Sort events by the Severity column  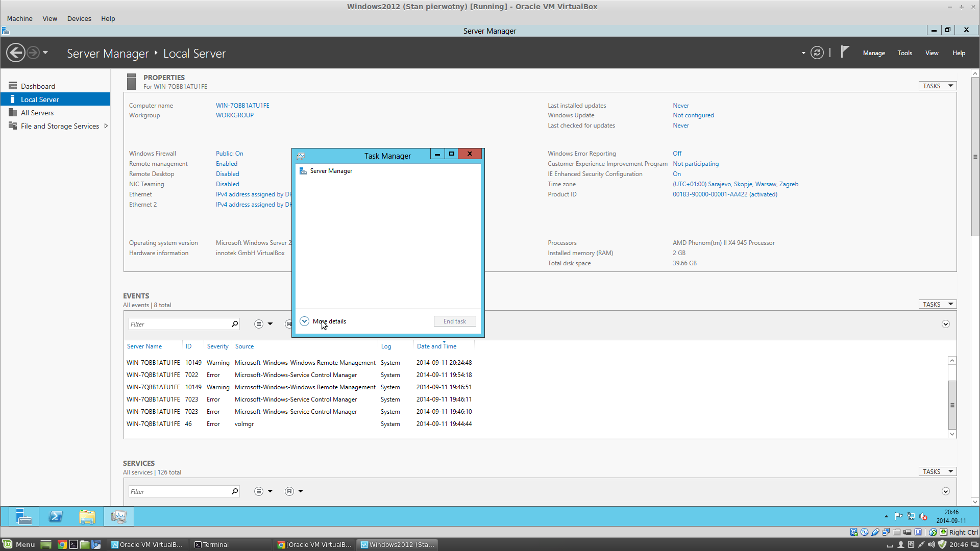coord(217,346)
